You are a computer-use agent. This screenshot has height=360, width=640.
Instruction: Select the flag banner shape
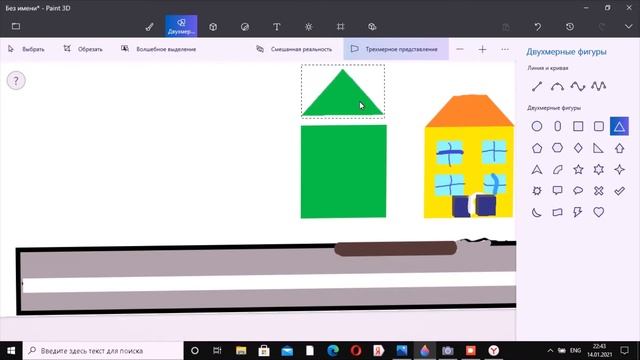click(558, 212)
